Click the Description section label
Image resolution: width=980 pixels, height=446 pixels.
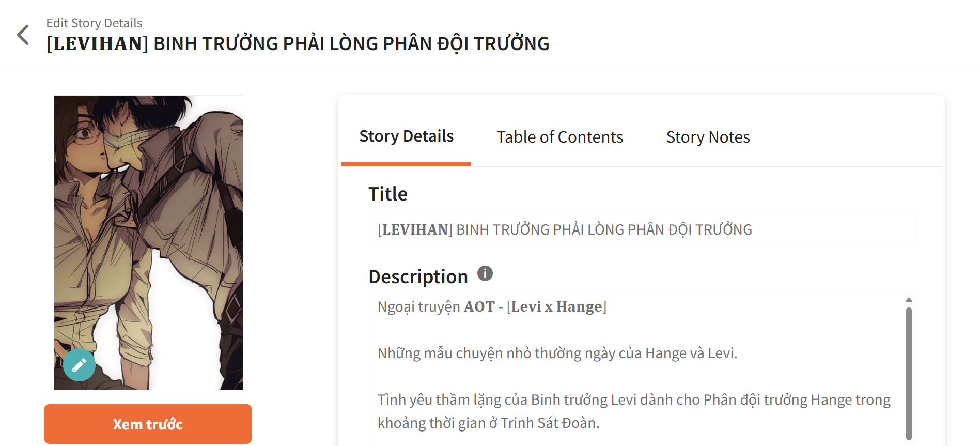coord(418,277)
